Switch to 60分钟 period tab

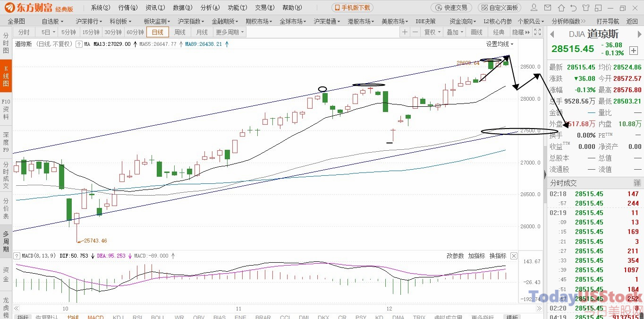coord(135,32)
